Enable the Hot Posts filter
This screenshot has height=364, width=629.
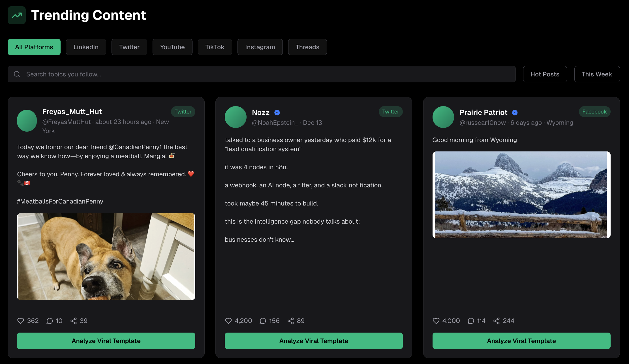coord(545,74)
